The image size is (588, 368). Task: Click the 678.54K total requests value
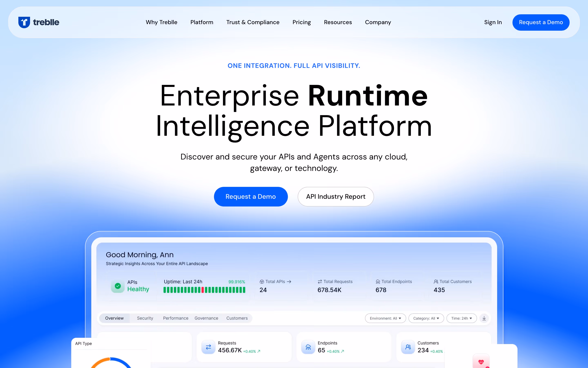329,290
